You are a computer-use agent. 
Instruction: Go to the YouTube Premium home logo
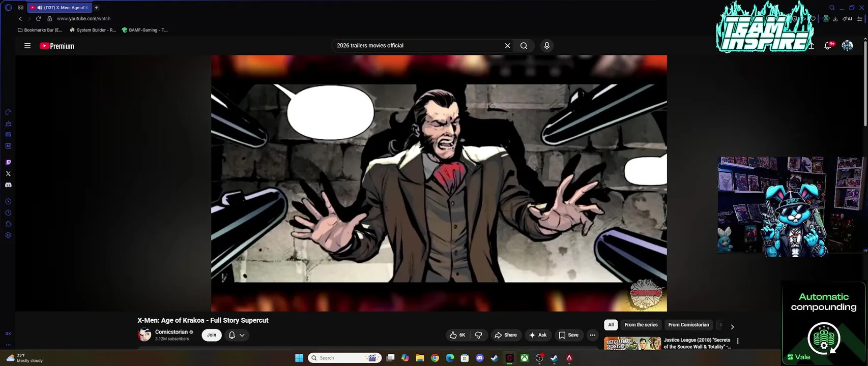tap(57, 46)
